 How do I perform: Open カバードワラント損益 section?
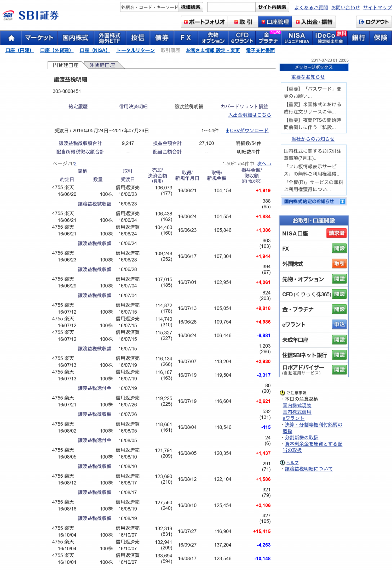244,106
